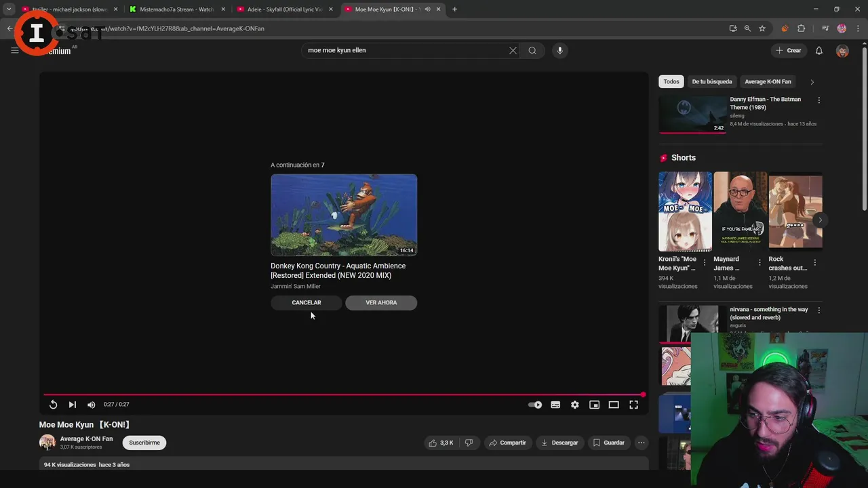
Task: Open Kronii's Moe Moe Kyun short
Action: (685, 211)
